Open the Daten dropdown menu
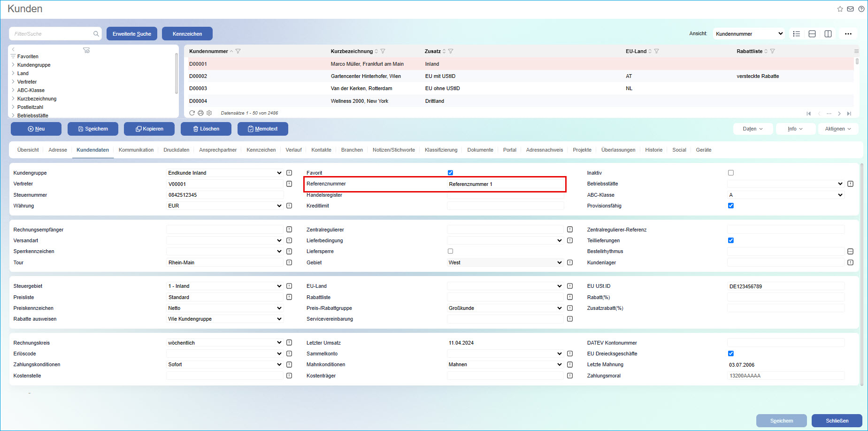The width and height of the screenshot is (868, 431). [753, 129]
